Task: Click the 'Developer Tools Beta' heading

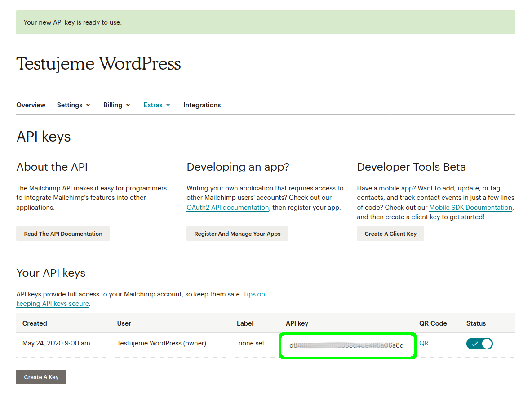Action: pos(411,167)
